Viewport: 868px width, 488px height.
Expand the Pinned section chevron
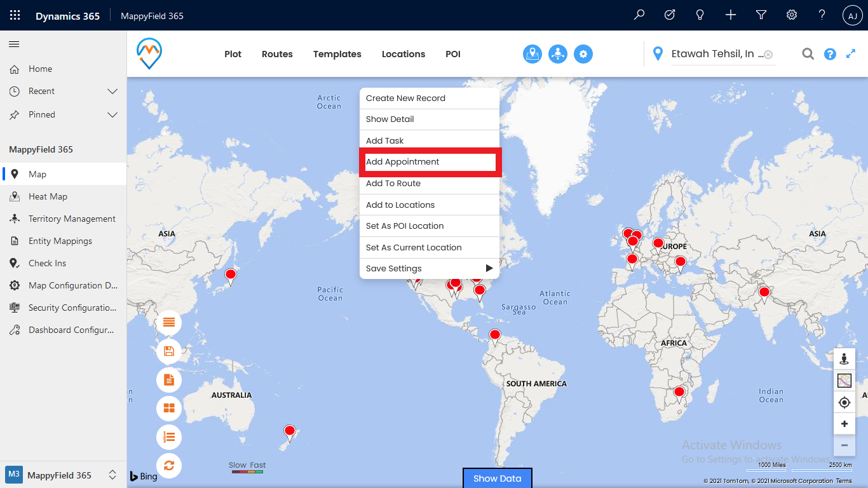click(x=112, y=115)
